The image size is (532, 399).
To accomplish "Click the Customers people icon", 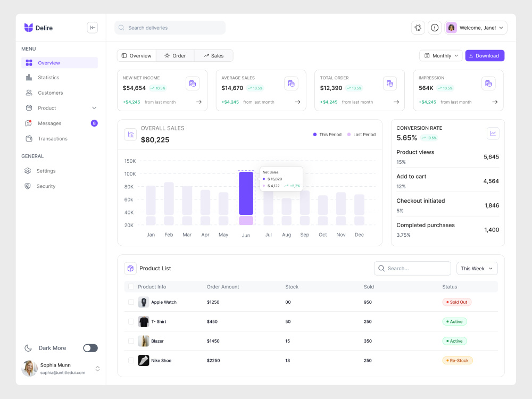I will tap(29, 93).
